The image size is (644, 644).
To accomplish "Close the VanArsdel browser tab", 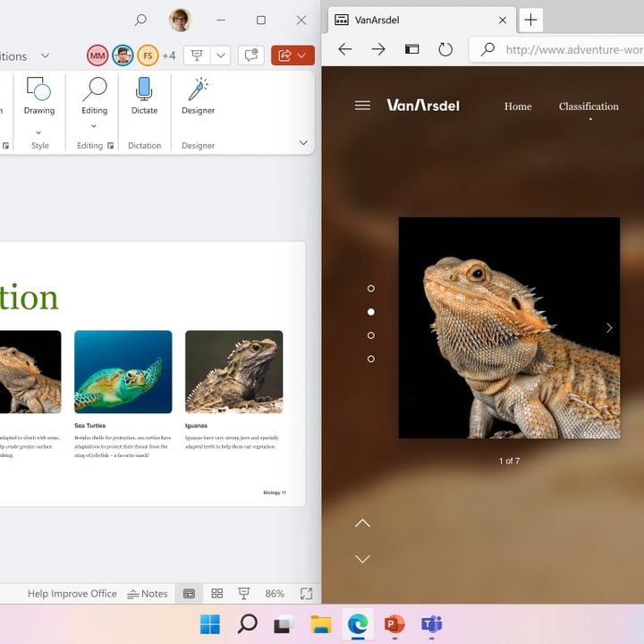I will click(503, 20).
